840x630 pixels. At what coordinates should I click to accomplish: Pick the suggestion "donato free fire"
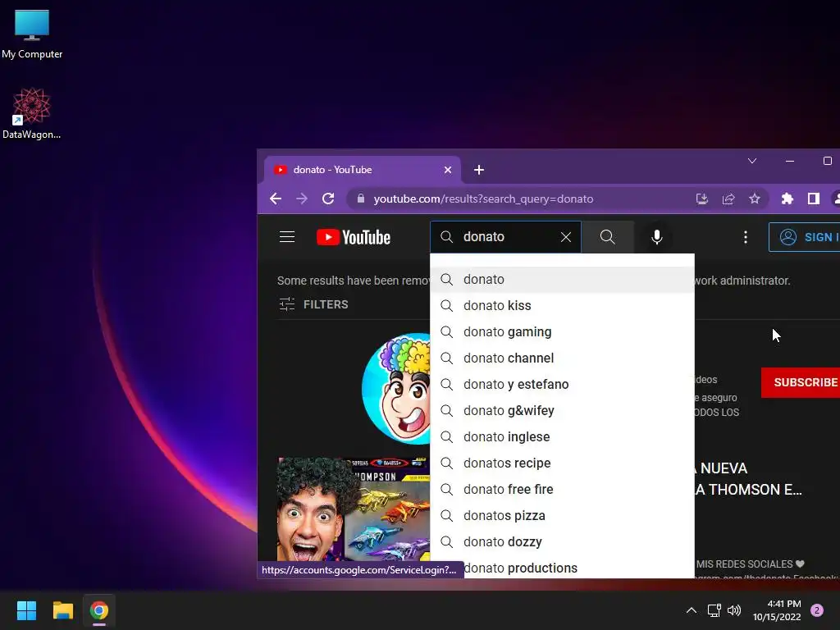click(562, 489)
